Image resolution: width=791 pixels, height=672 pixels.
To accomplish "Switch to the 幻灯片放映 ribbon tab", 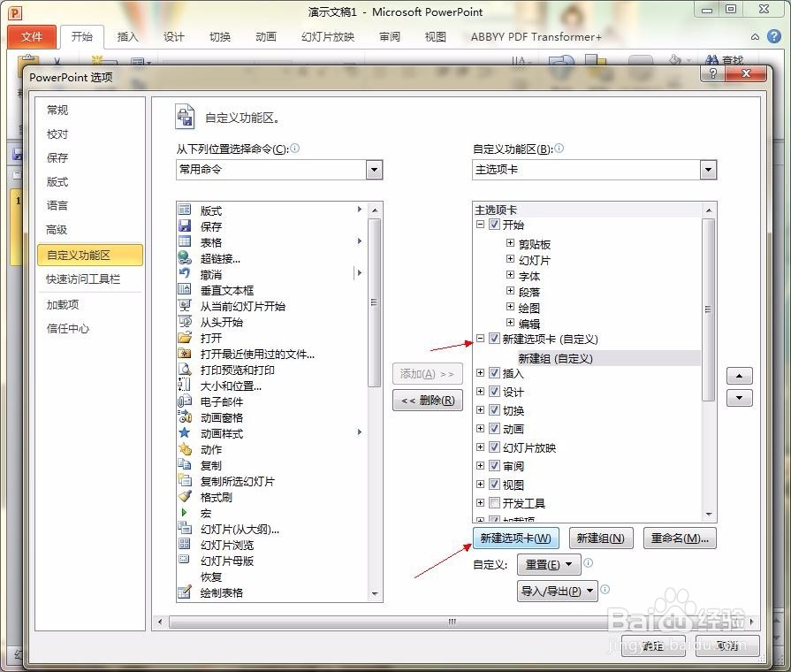I will pos(328,36).
